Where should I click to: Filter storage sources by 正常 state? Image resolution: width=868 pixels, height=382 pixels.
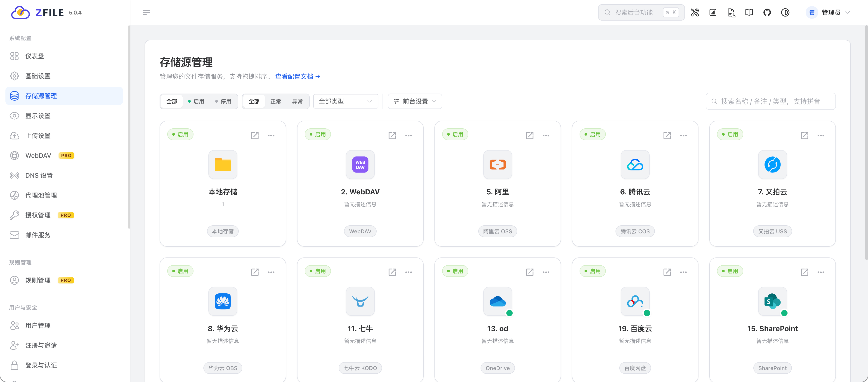click(x=276, y=101)
